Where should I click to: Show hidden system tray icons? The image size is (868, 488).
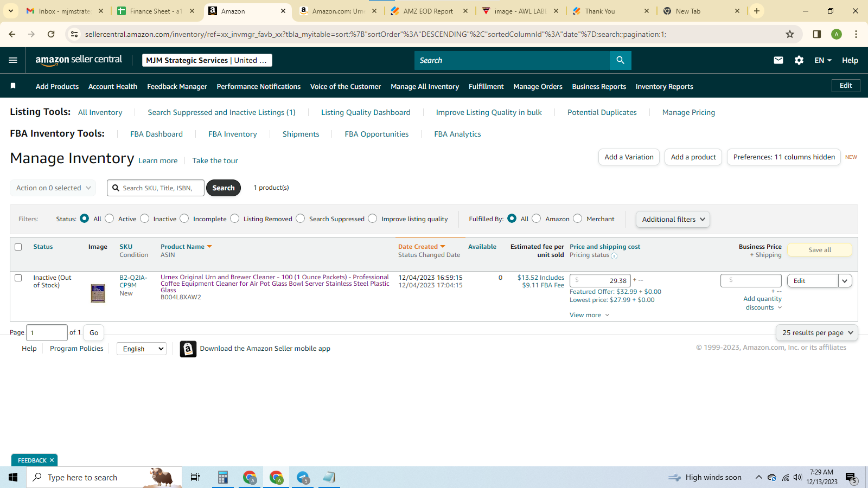(758, 477)
